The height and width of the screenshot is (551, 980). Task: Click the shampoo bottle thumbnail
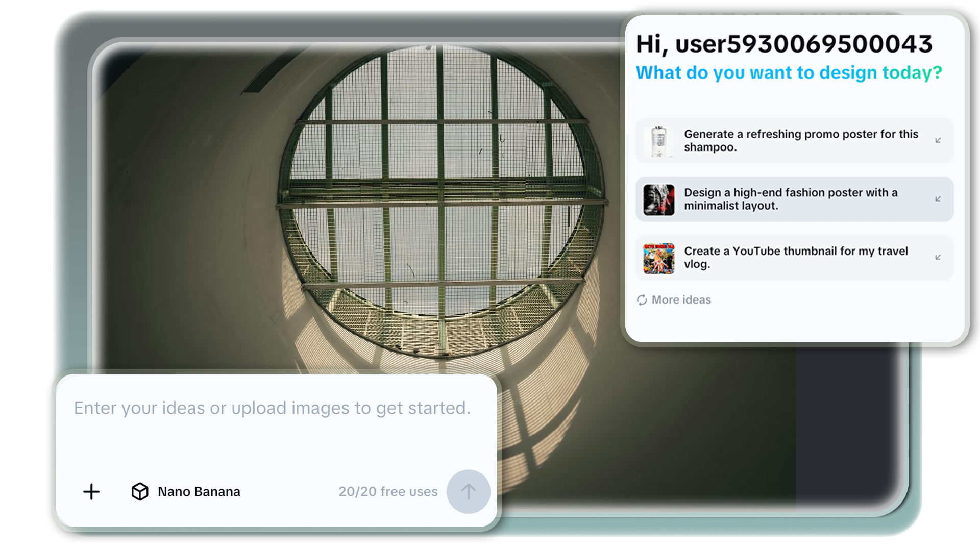coord(658,141)
